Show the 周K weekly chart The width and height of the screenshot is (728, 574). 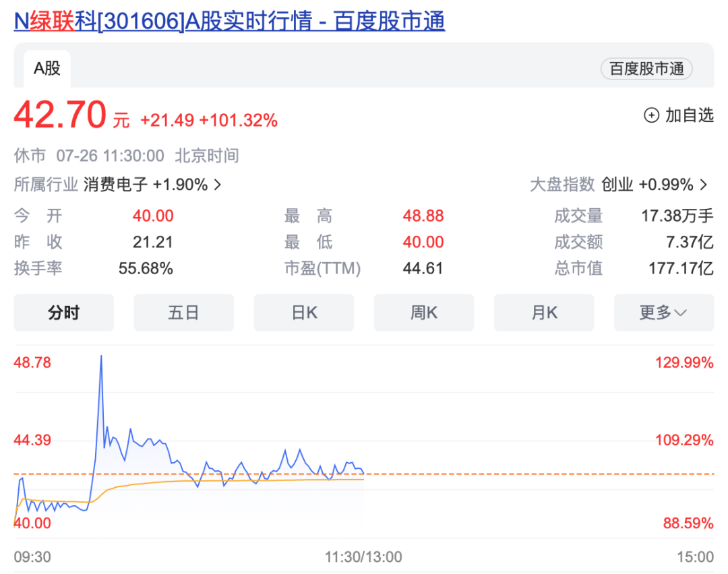[423, 313]
